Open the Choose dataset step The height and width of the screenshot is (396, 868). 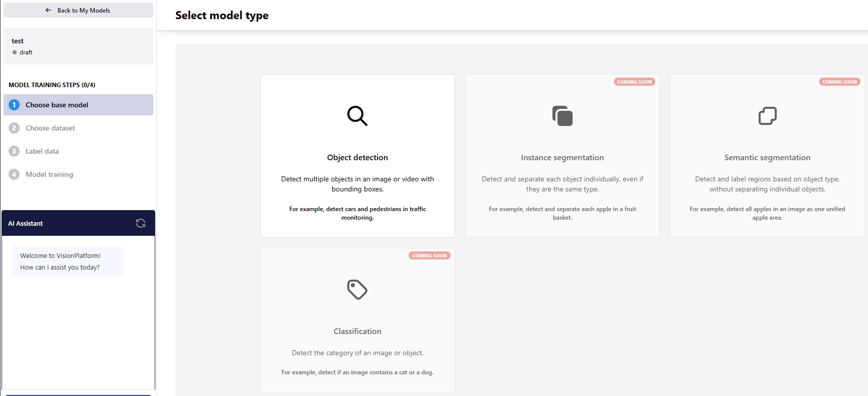[x=50, y=128]
